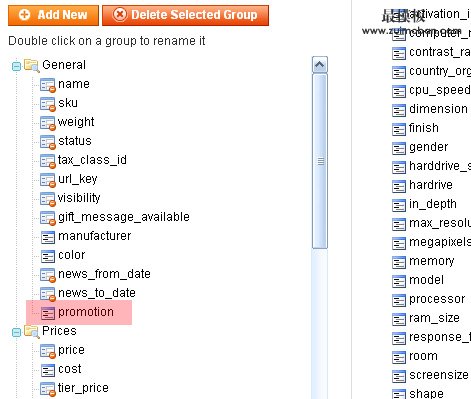Click the gender unassigned attribute icon

(399, 148)
